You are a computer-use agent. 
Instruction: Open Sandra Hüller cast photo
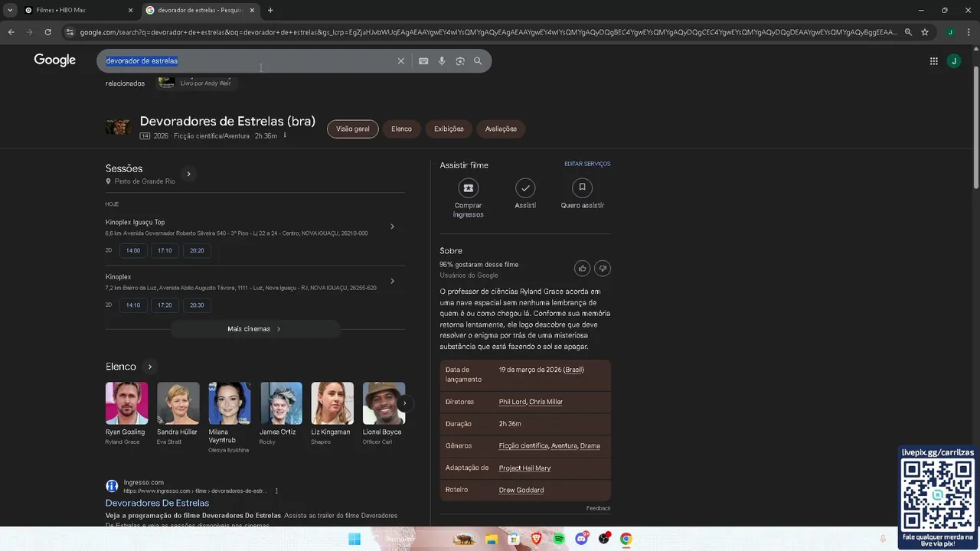[178, 403]
